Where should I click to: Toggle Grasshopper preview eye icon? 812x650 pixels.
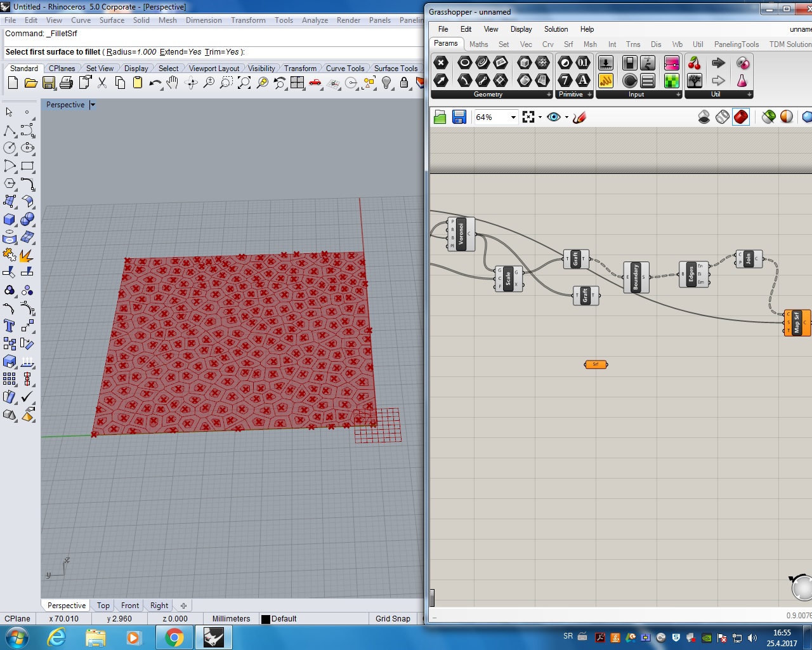click(x=554, y=117)
